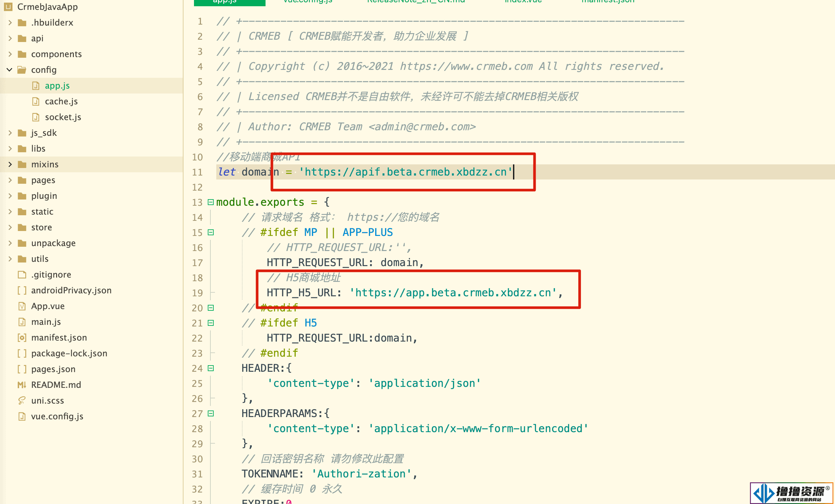Screen dimensions: 835x504
Task: Select app.js in the config folder
Action: [x=57, y=86]
